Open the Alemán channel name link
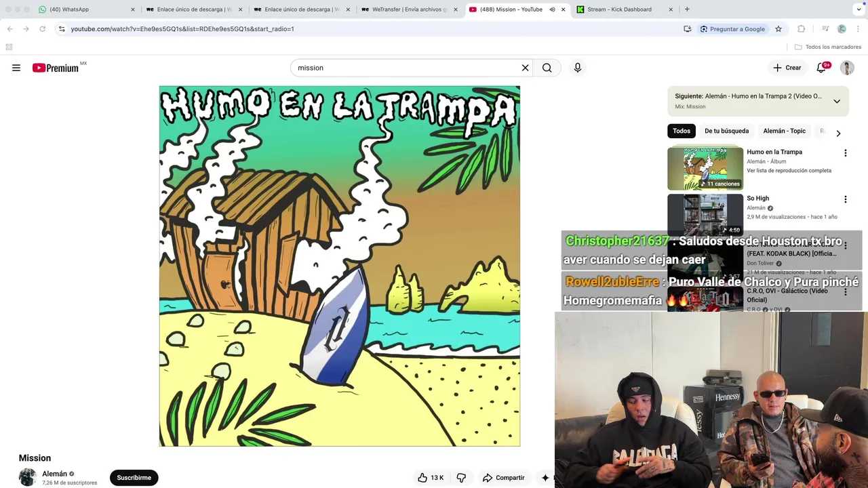The width and height of the screenshot is (868, 488). [54, 474]
